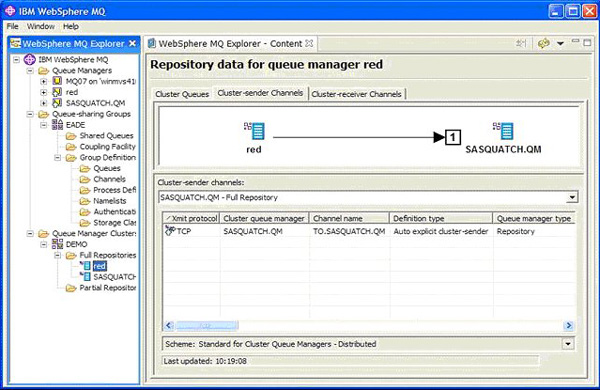Select the Channels tree item

[x=109, y=179]
